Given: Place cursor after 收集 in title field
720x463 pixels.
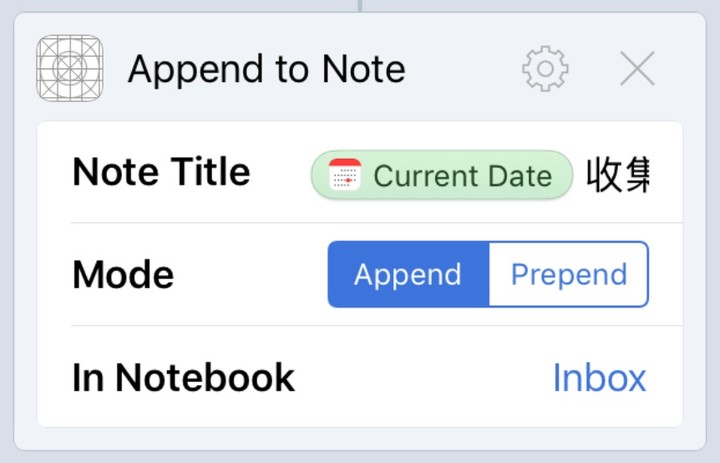Looking at the screenshot, I should coord(652,175).
